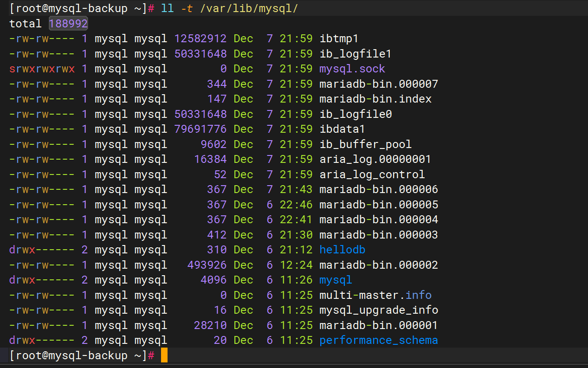
Task: Select the filename mysql_upgrade_info
Action: pos(379,310)
